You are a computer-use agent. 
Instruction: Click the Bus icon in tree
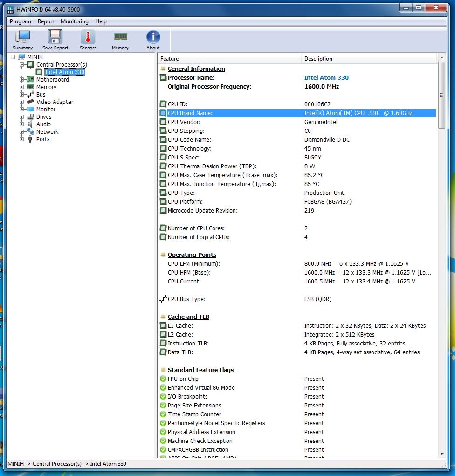30,95
